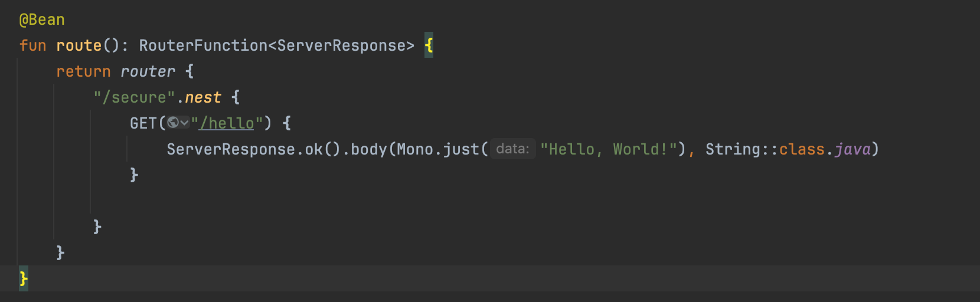
Task: Place cursor on the @Bean annotation
Action: click(42, 19)
